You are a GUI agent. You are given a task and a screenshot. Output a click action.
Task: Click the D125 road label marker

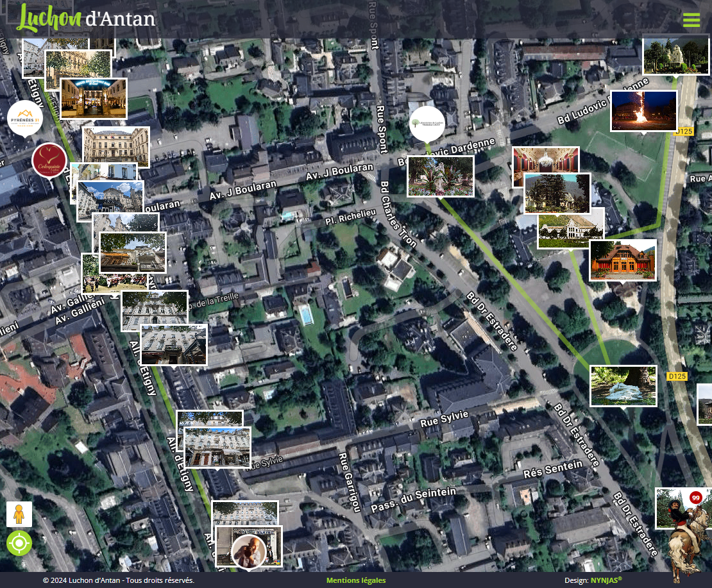[x=676, y=376]
